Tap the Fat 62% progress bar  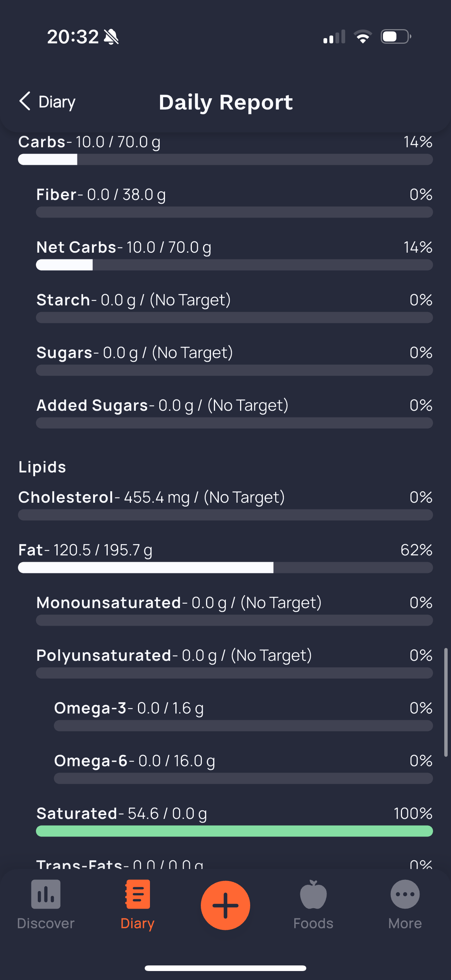225,568
